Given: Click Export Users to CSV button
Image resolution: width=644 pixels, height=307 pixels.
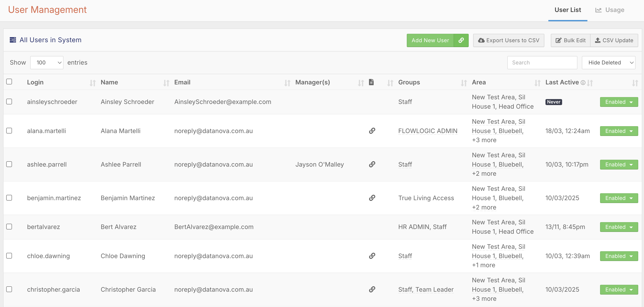Looking at the screenshot, I should (x=508, y=40).
